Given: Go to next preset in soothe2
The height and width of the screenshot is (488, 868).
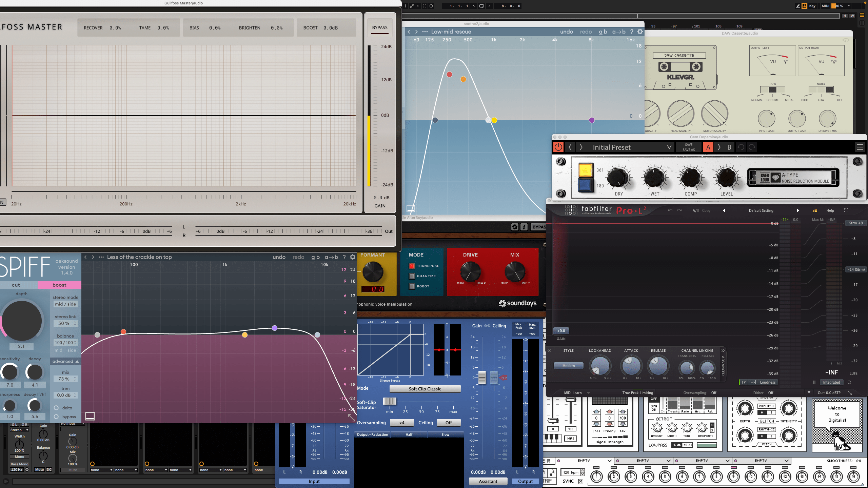Looking at the screenshot, I should pyautogui.click(x=416, y=32).
